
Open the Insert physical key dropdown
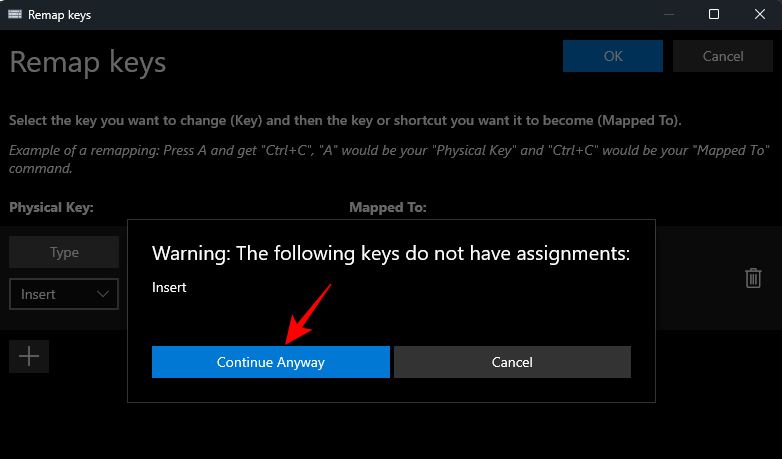(x=64, y=294)
